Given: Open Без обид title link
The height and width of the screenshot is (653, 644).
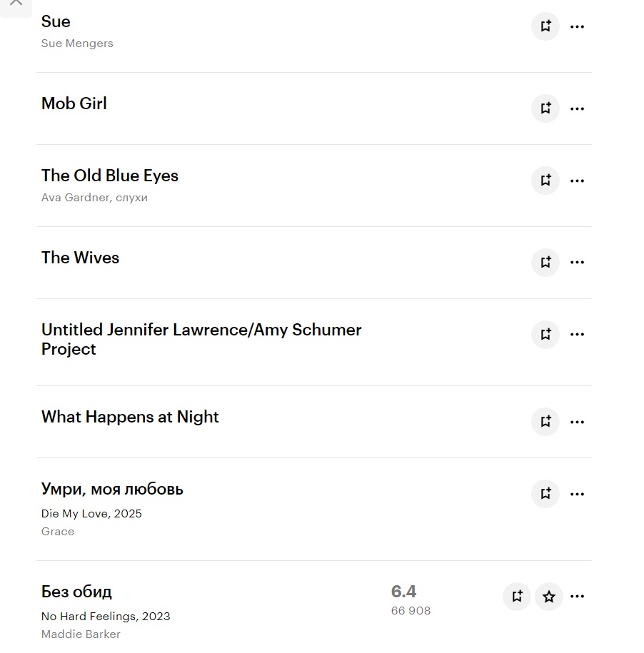Looking at the screenshot, I should [76, 592].
